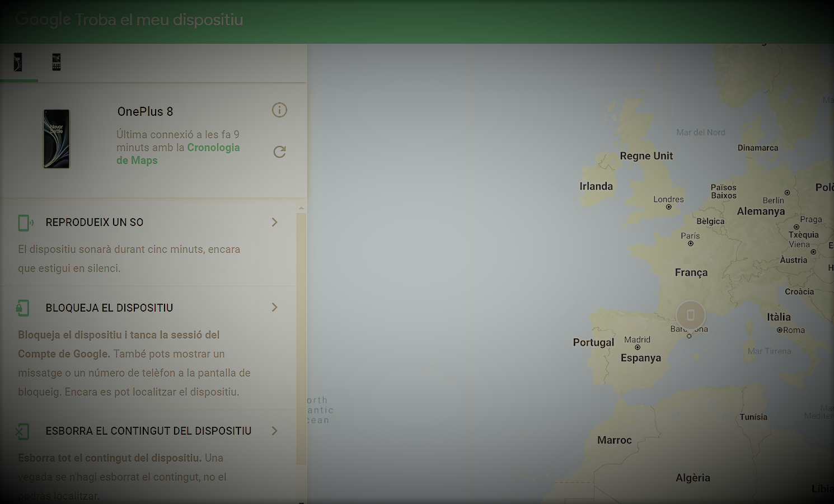This screenshot has width=834, height=504.
Task: Click the sidebar vertical scrollbar
Action: (x=301, y=338)
